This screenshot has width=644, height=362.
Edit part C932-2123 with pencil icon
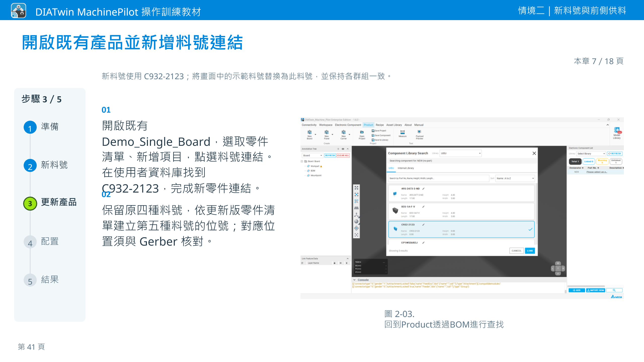coord(423,225)
